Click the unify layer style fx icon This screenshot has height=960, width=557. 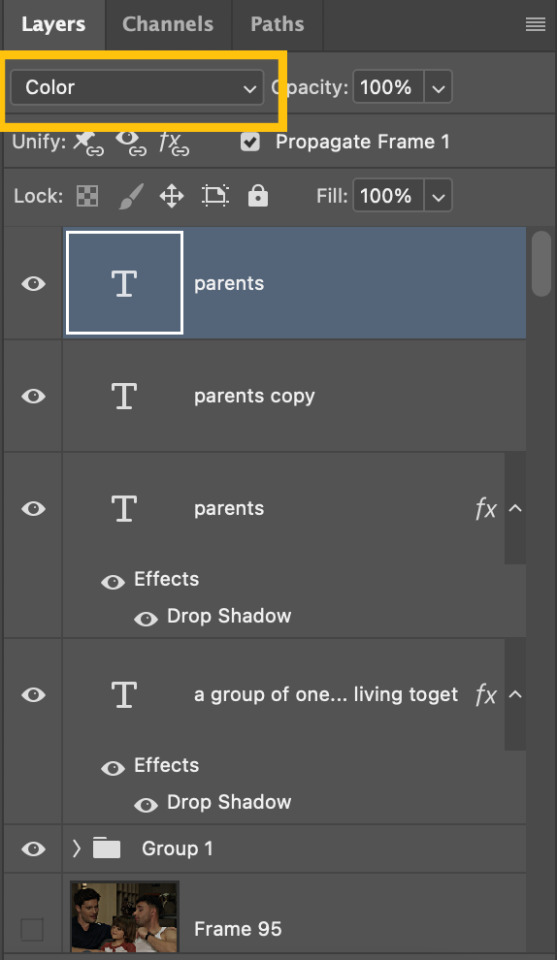point(174,143)
